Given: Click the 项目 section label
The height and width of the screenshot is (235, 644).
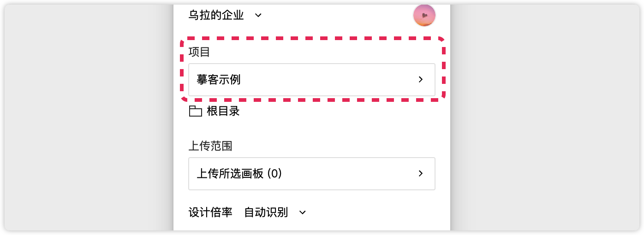Looking at the screenshot, I should pyautogui.click(x=199, y=52).
